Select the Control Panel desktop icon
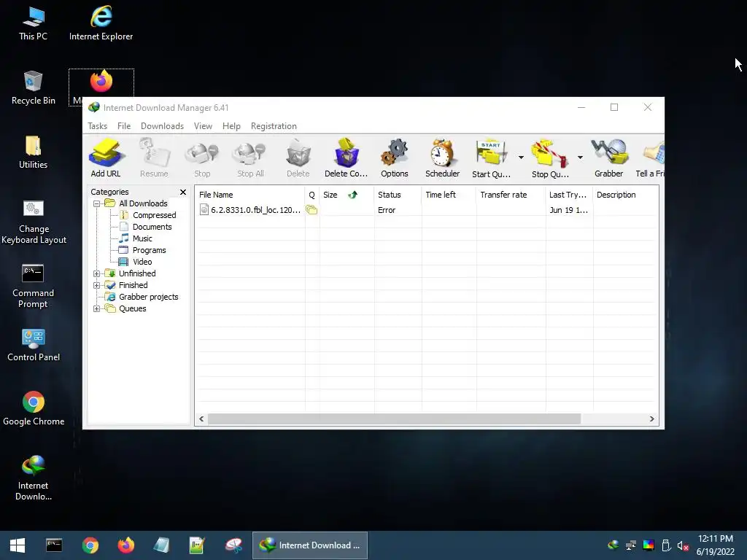 coord(34,345)
